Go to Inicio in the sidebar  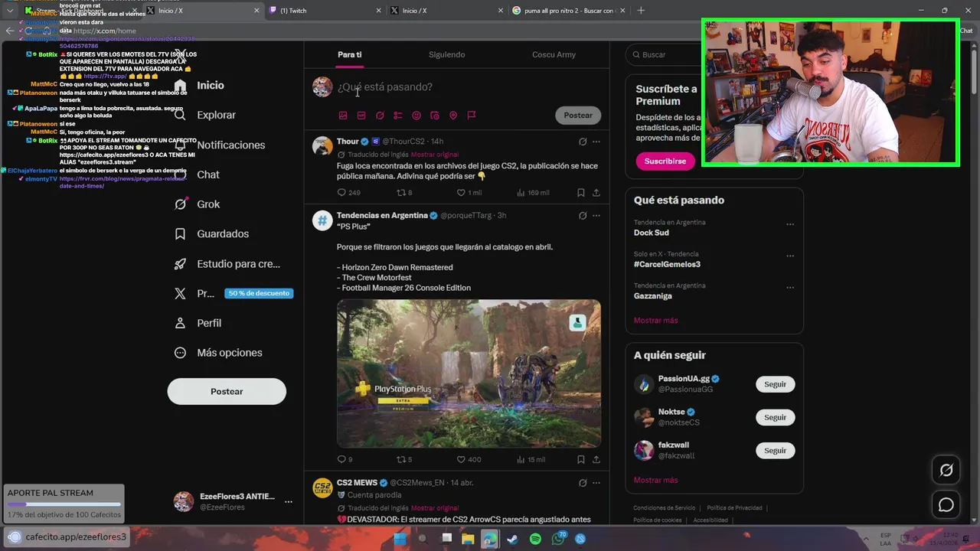(199, 86)
